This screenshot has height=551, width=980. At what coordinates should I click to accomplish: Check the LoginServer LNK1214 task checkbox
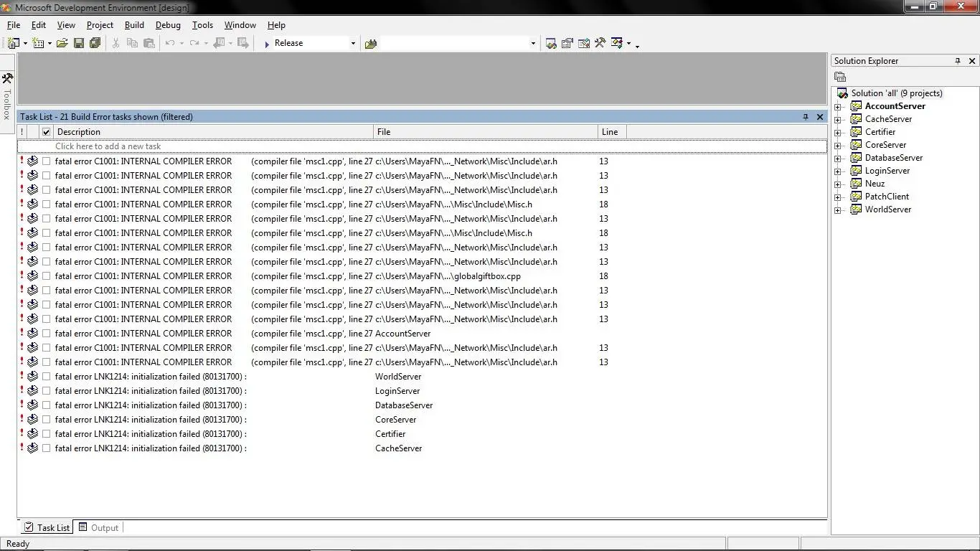point(47,391)
